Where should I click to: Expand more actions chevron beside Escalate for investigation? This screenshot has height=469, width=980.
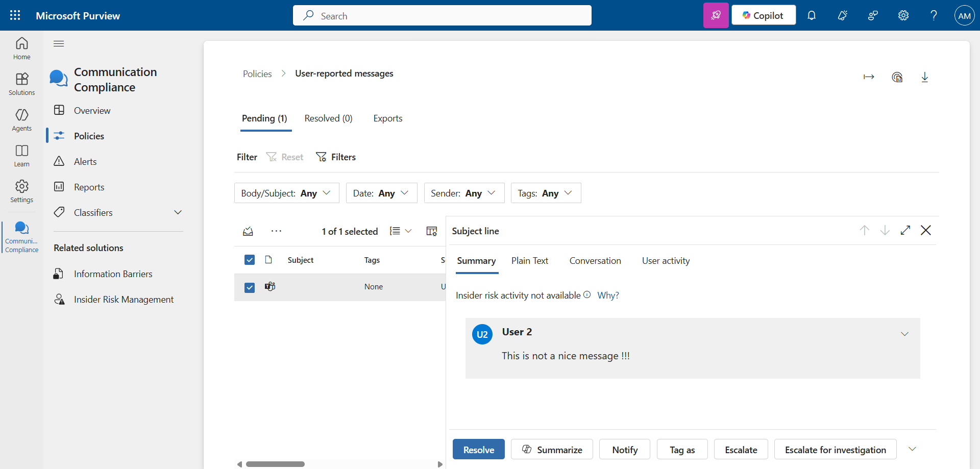(x=912, y=449)
